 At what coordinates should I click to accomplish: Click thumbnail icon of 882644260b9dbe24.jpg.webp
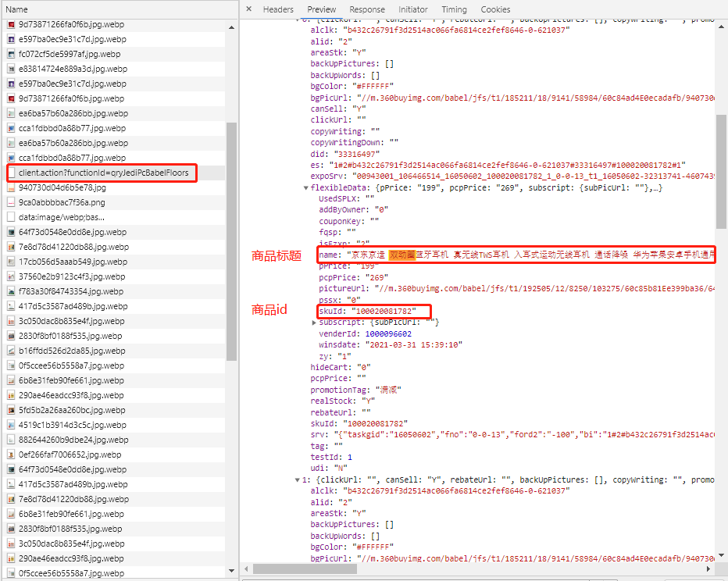11,440
